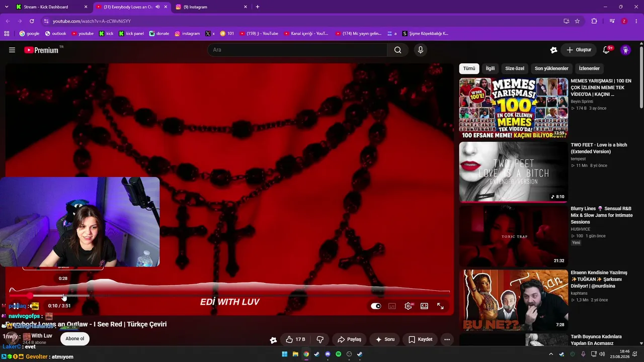This screenshot has height=362, width=644.
Task: Switch to the Instagram tab
Action: (x=210, y=7)
